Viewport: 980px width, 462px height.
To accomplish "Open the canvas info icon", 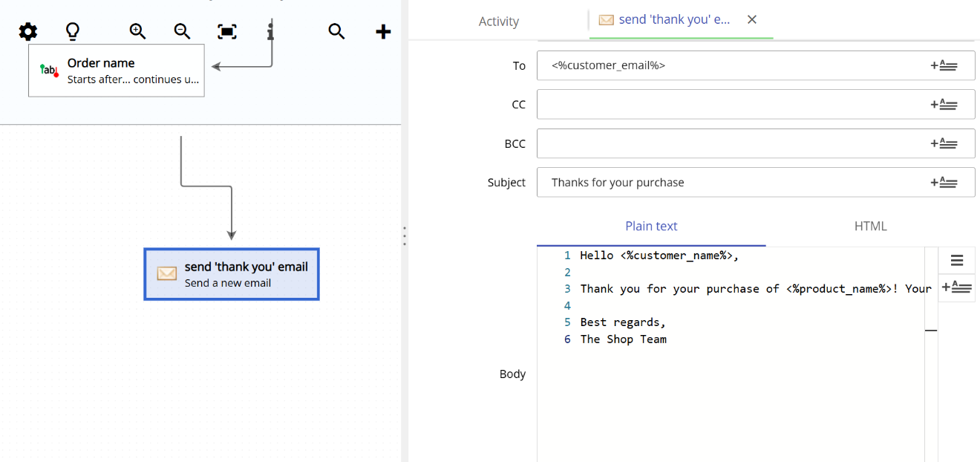I will click(270, 31).
